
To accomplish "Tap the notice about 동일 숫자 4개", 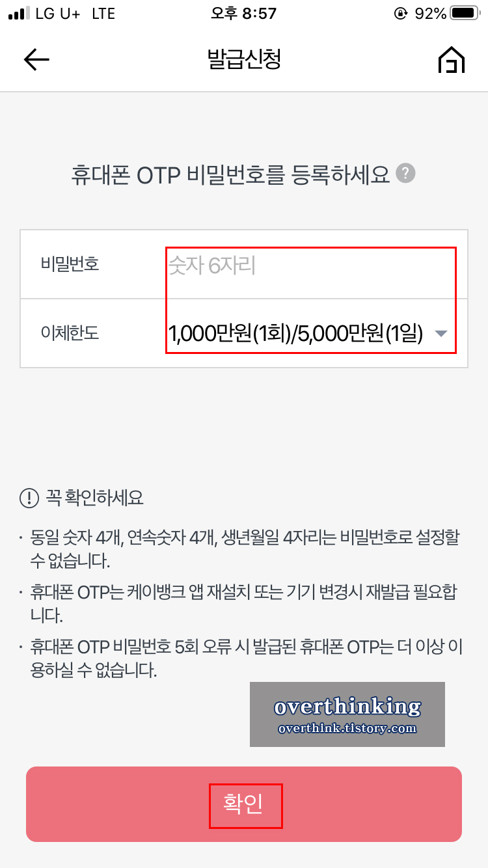I will click(x=239, y=549).
